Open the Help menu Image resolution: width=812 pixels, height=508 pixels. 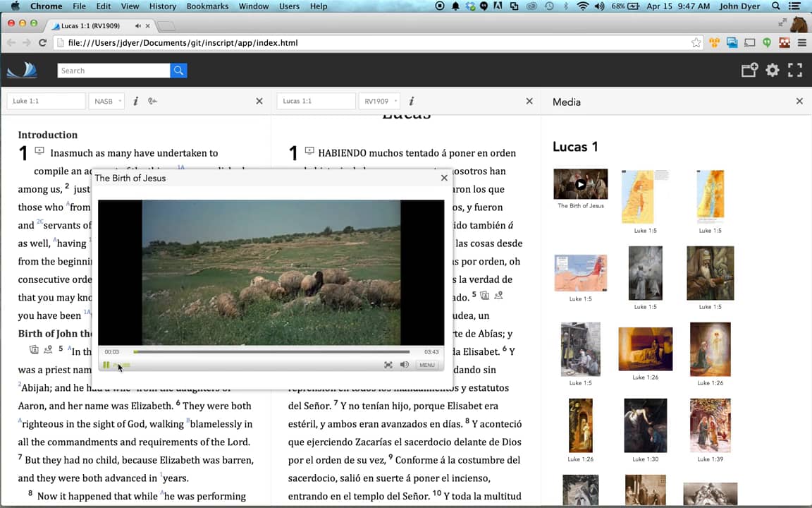[319, 6]
